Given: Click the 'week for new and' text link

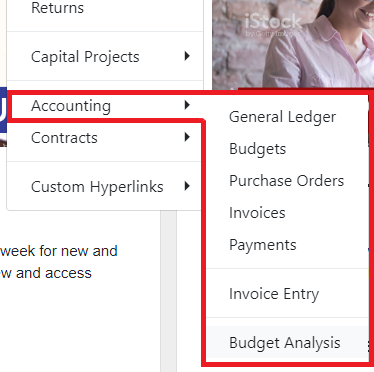Looking at the screenshot, I should [x=59, y=251].
